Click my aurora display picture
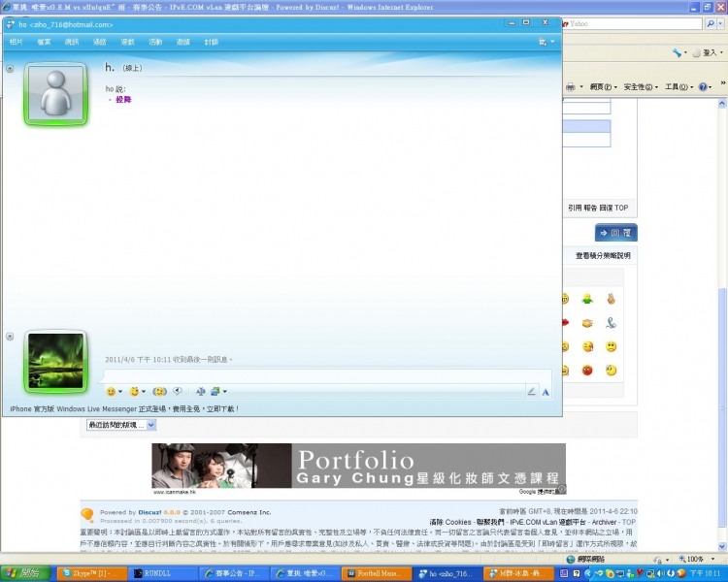Viewport: 728px width, 582px height. point(55,362)
